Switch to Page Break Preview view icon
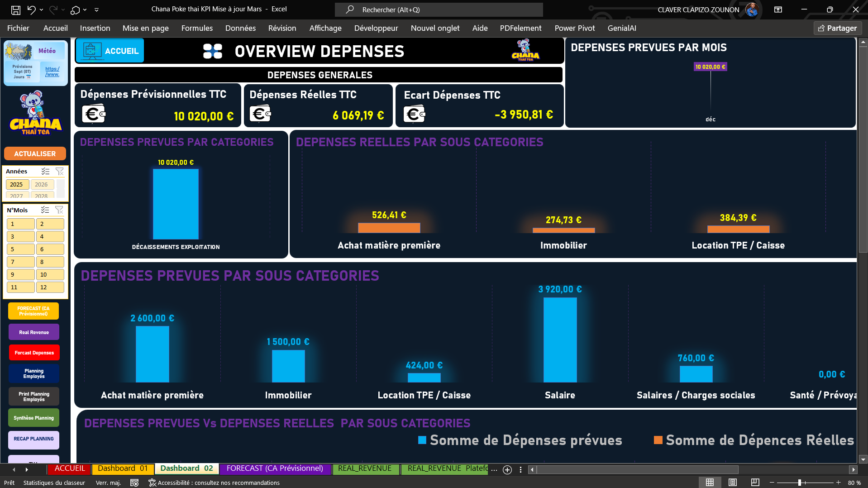 (755, 483)
